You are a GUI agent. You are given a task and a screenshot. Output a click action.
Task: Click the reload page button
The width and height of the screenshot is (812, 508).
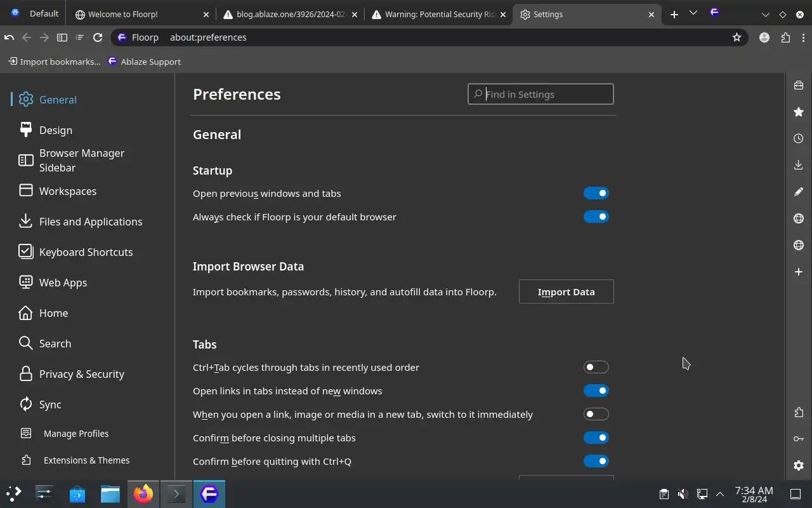tap(98, 37)
